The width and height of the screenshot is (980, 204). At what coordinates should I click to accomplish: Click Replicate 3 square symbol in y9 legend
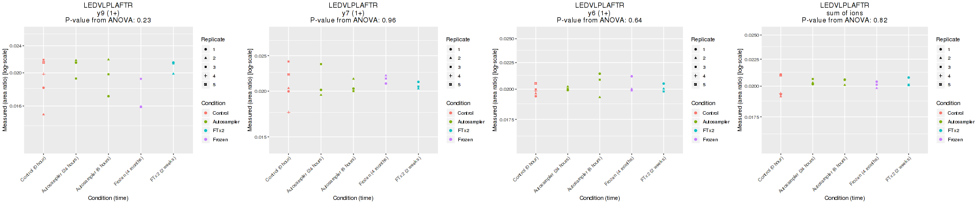pos(206,67)
